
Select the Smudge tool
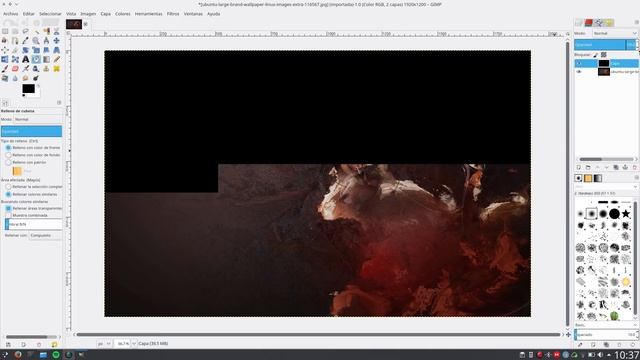[x=25, y=78]
